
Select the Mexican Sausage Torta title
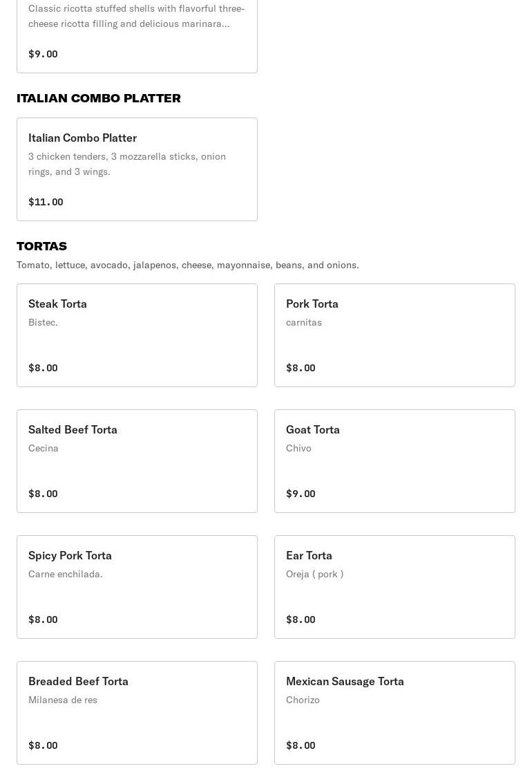(345, 681)
